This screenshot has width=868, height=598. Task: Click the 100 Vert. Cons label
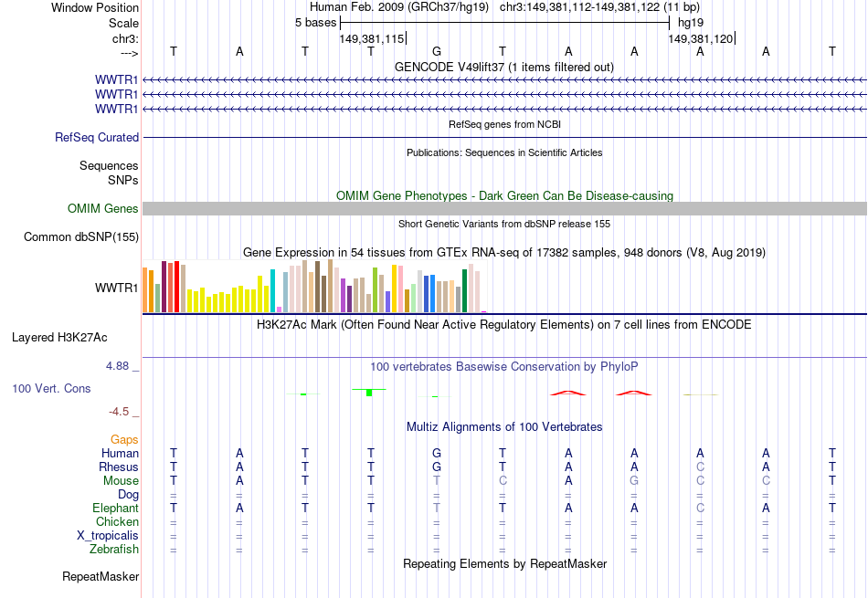coord(51,388)
